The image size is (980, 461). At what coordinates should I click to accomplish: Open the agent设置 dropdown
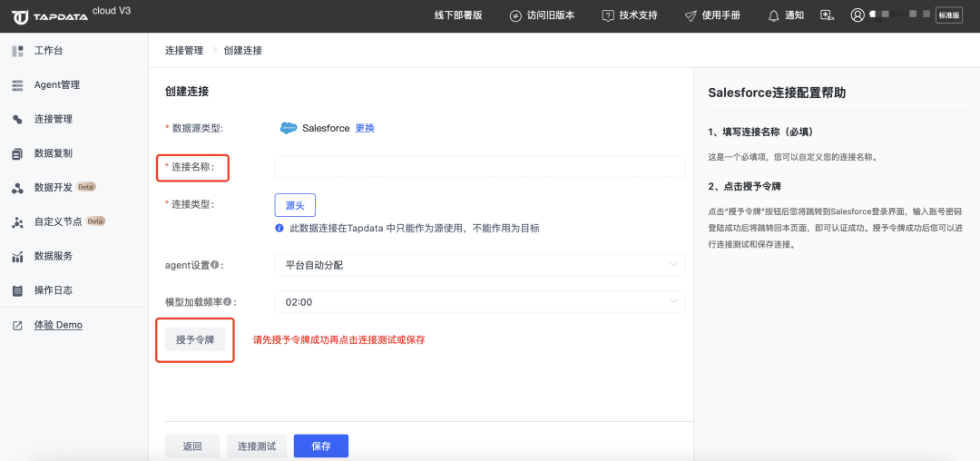pyautogui.click(x=480, y=265)
